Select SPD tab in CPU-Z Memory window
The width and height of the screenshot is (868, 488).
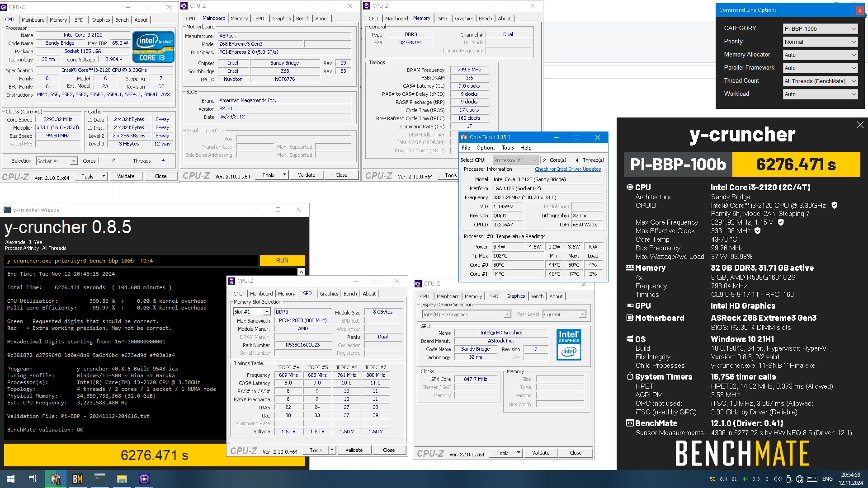pyautogui.click(x=443, y=19)
